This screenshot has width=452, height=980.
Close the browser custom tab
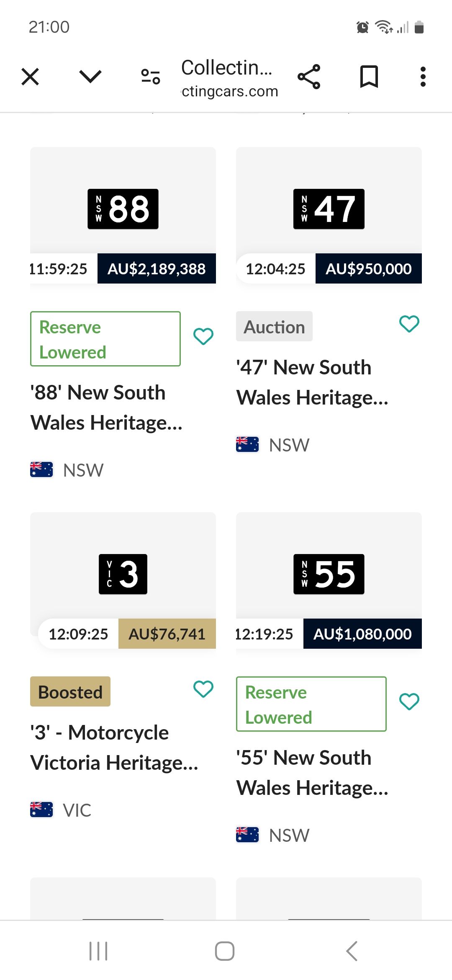point(30,77)
